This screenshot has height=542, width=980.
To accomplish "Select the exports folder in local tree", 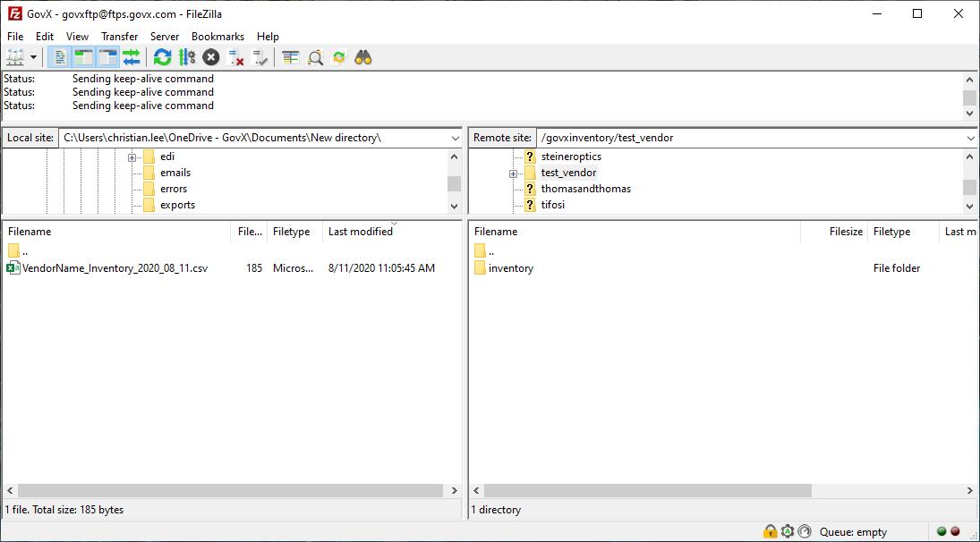I will (x=177, y=205).
